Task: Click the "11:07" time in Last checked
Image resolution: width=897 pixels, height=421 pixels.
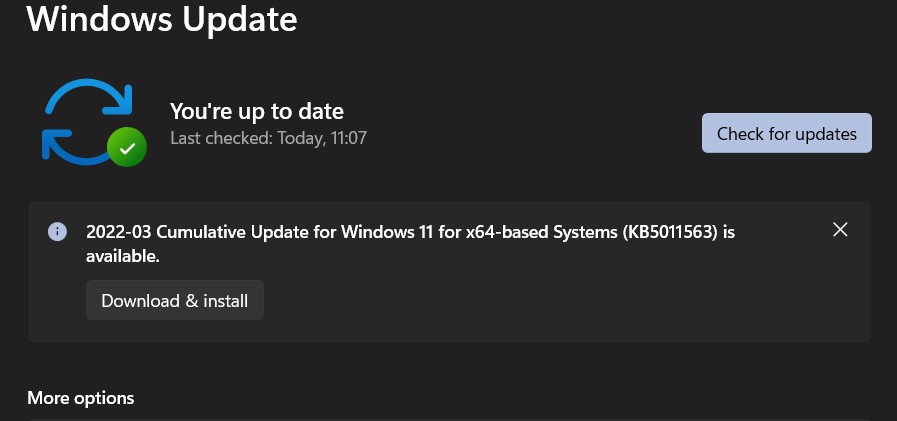Action: (x=347, y=138)
